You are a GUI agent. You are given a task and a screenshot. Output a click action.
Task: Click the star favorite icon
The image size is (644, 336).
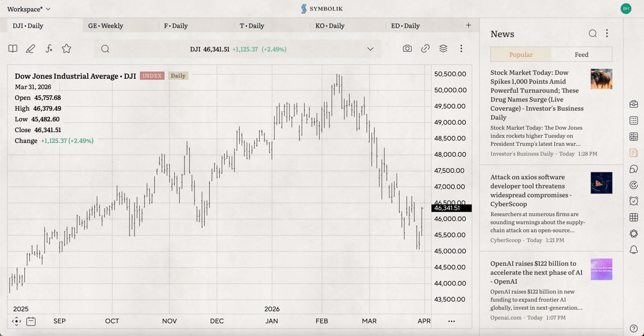click(67, 49)
